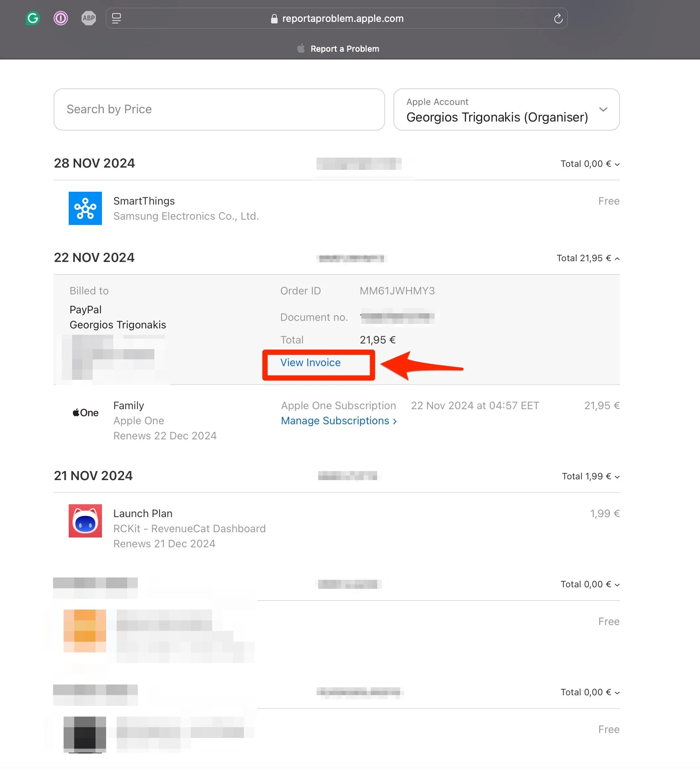The width and height of the screenshot is (700, 770).
Task: Open the Adblock Plus extension icon
Action: tap(89, 18)
